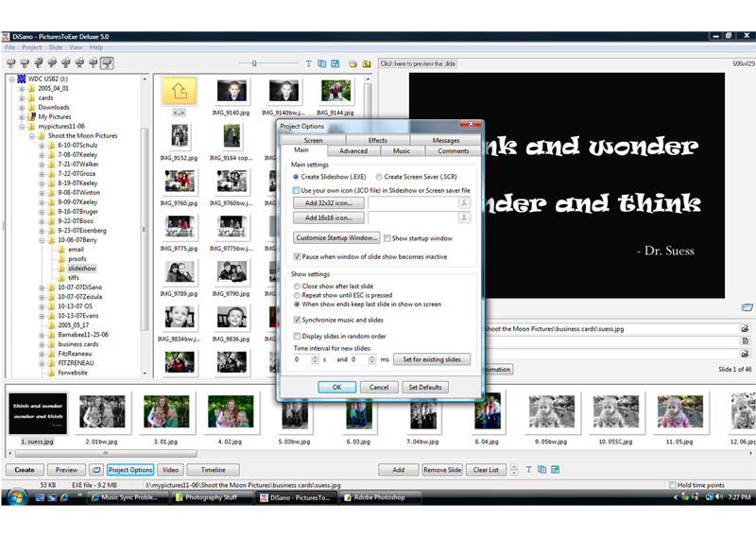Expand the 10-07-07DiSano folder node
Image resolution: width=756 pixels, height=540 pixels.
point(42,287)
